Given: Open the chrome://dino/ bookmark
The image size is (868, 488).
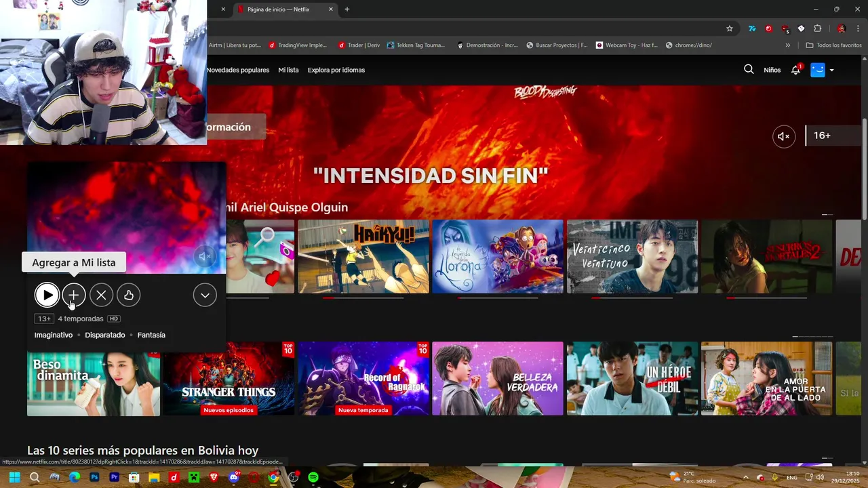Looking at the screenshot, I should point(688,45).
